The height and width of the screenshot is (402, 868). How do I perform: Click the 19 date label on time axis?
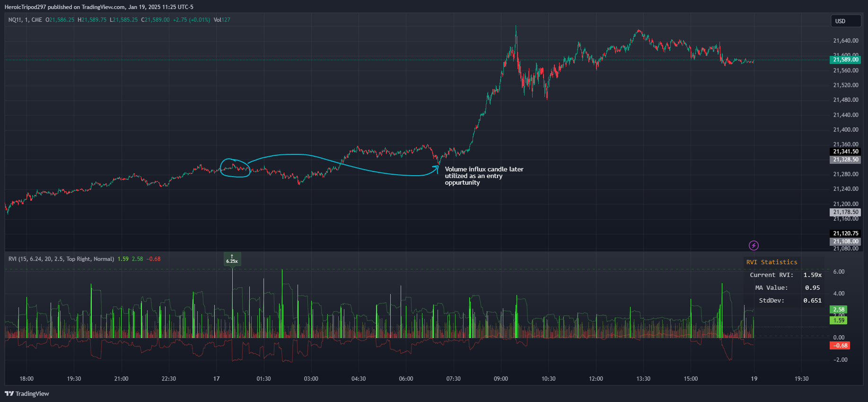[x=754, y=379]
